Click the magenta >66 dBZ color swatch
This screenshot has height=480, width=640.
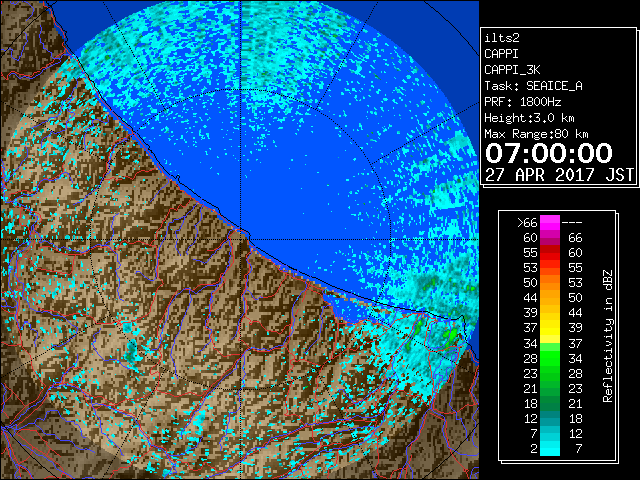pos(550,223)
